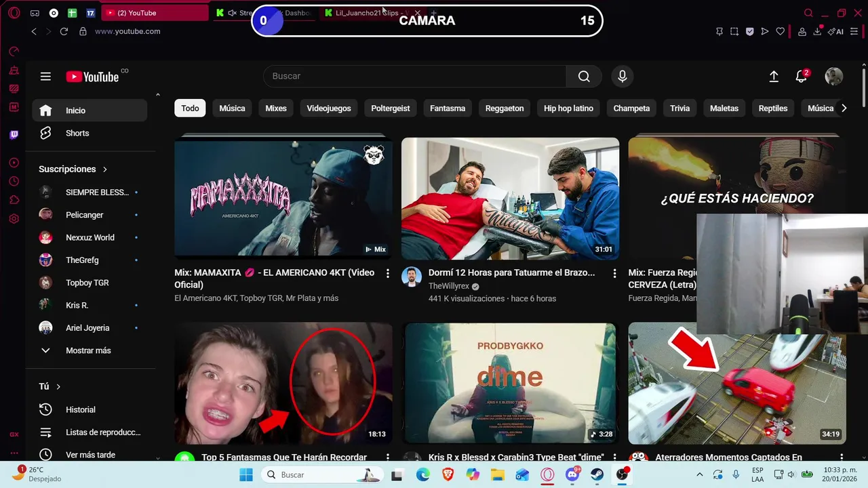Screen dimensions: 868x488
Task: Click the YouTube search magnifier button
Action: [584, 77]
